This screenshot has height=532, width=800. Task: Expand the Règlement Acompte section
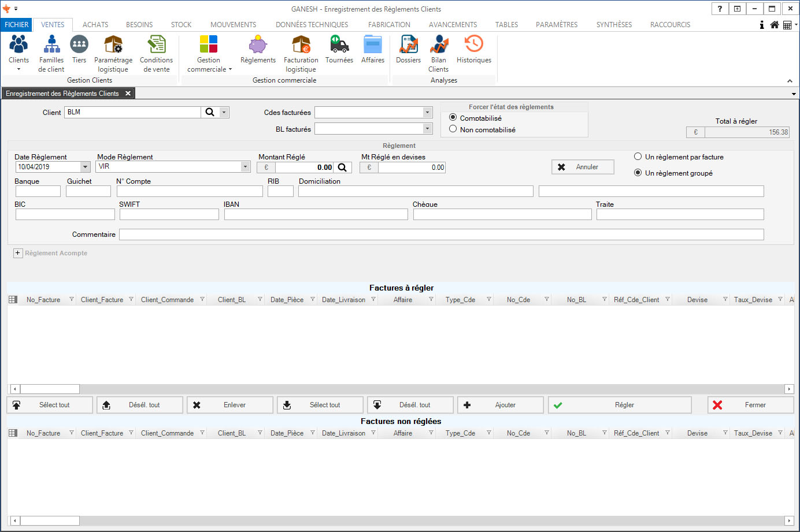pyautogui.click(x=18, y=253)
